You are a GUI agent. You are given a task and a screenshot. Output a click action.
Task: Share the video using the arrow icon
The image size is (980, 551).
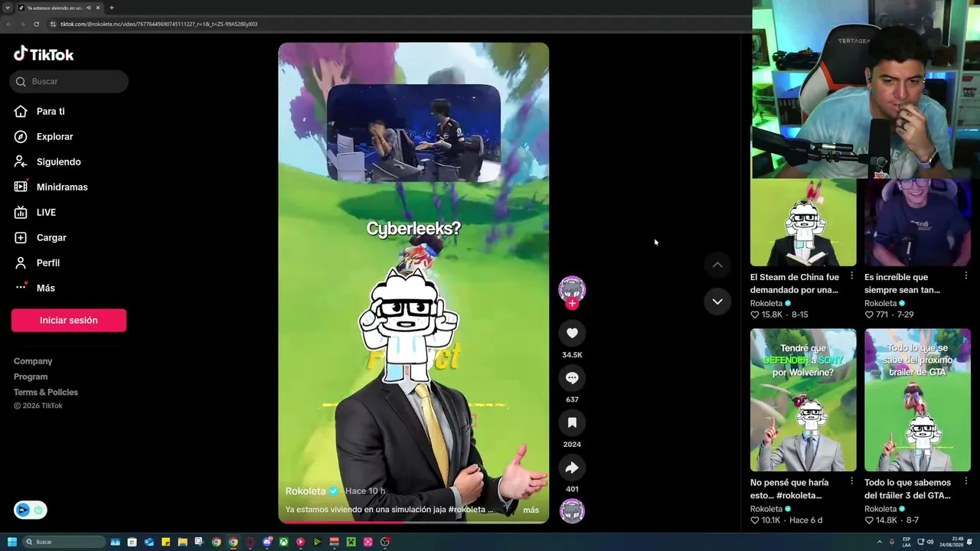572,468
